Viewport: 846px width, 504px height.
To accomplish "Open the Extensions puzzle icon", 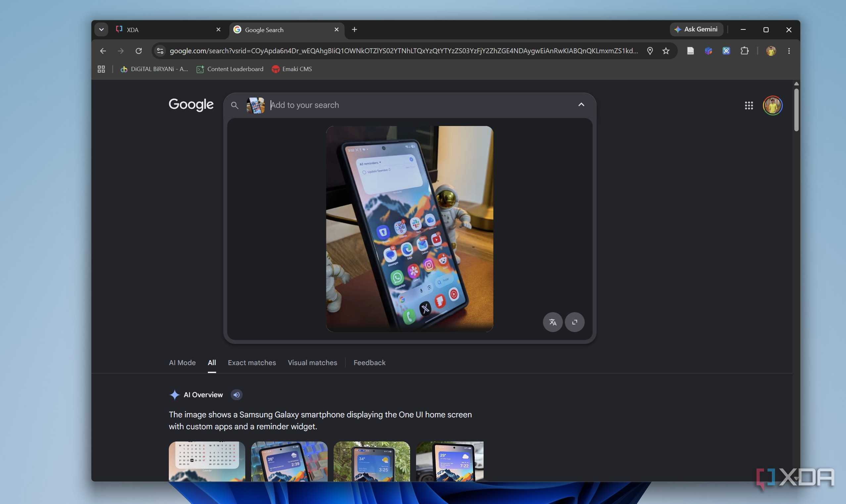I will (x=745, y=51).
